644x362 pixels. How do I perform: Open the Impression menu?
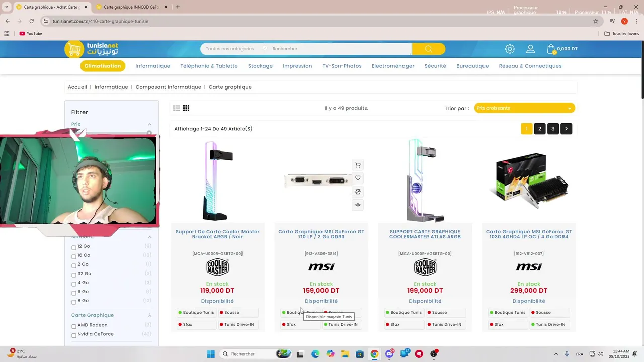point(297,66)
